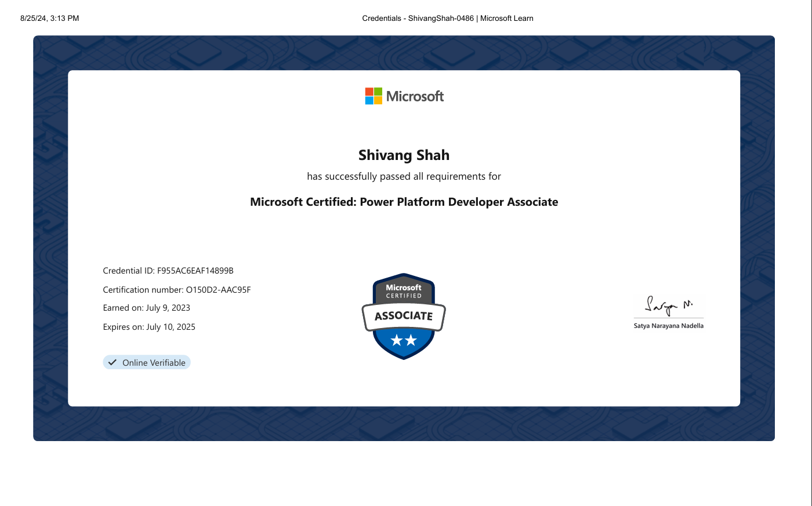Click Certification number O150D2-AAC95F
The height and width of the screenshot is (506, 812).
coord(177,290)
